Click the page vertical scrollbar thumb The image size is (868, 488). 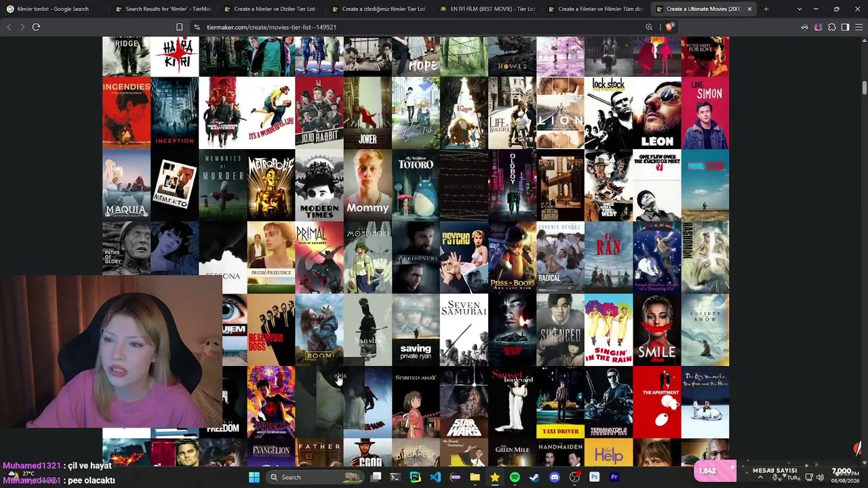864,88
